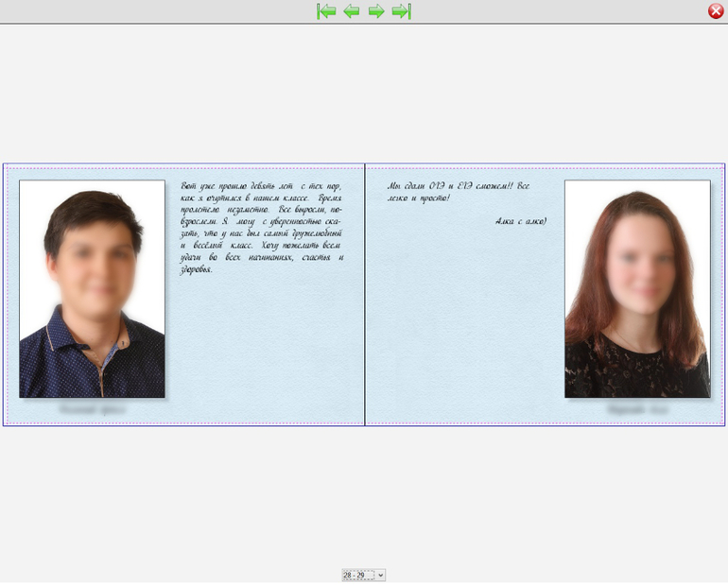Select the blurred caption under the girl's photo
The height and width of the screenshot is (585, 728).
pyautogui.click(x=636, y=410)
